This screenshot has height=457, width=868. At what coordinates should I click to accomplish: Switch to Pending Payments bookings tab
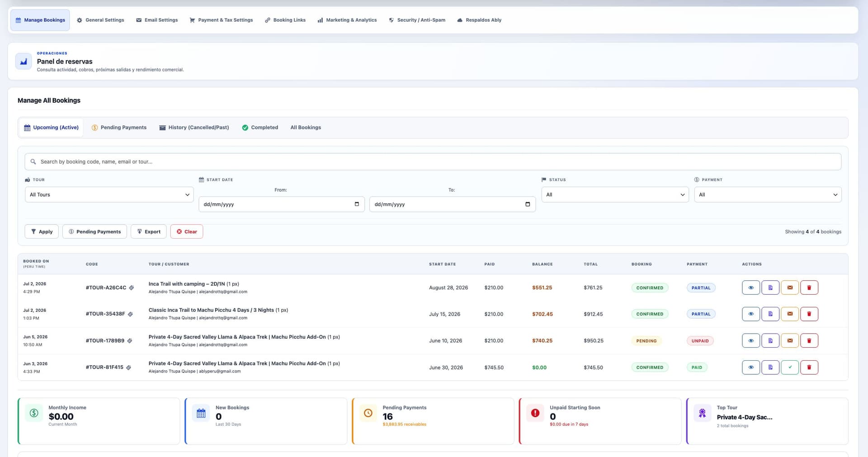coord(119,127)
